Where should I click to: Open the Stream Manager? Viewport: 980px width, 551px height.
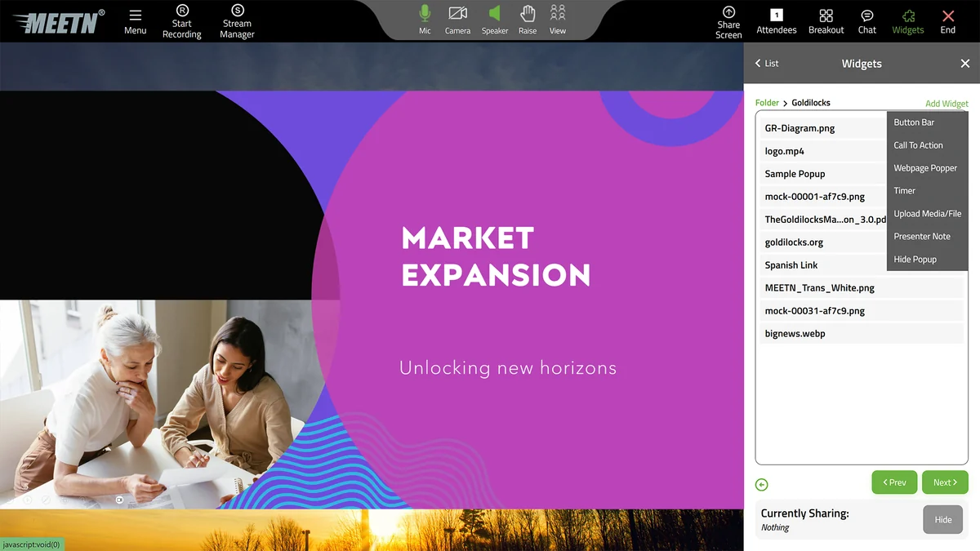pos(236,20)
